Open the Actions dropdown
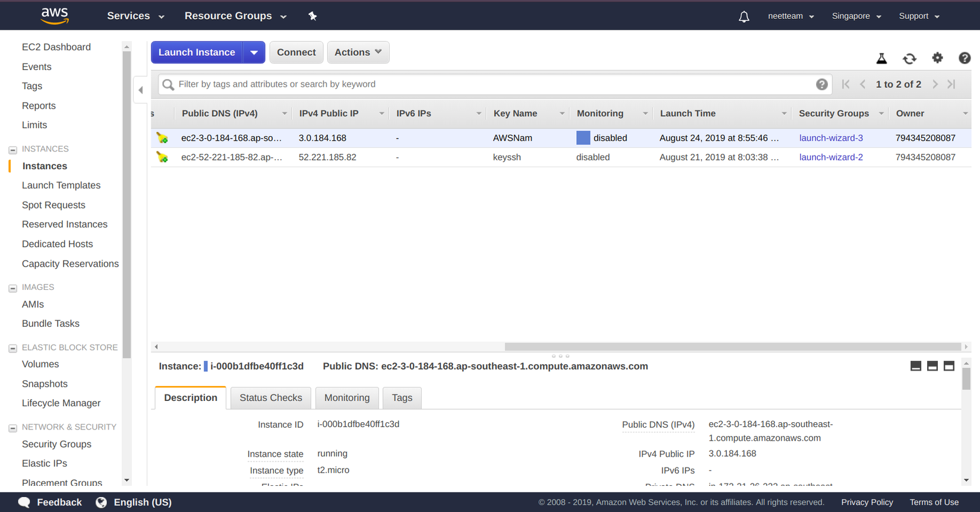 (358, 52)
